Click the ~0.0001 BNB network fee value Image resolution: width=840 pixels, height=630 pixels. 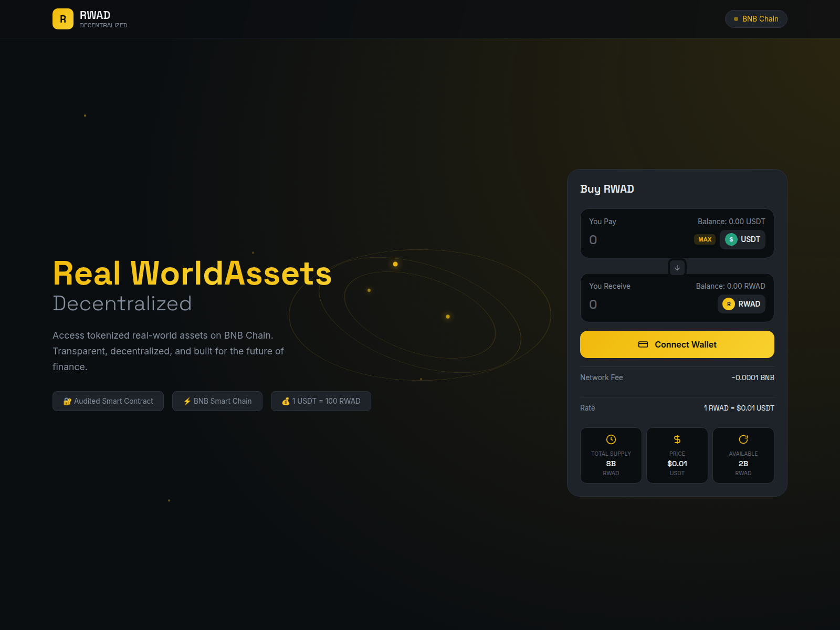(x=753, y=377)
